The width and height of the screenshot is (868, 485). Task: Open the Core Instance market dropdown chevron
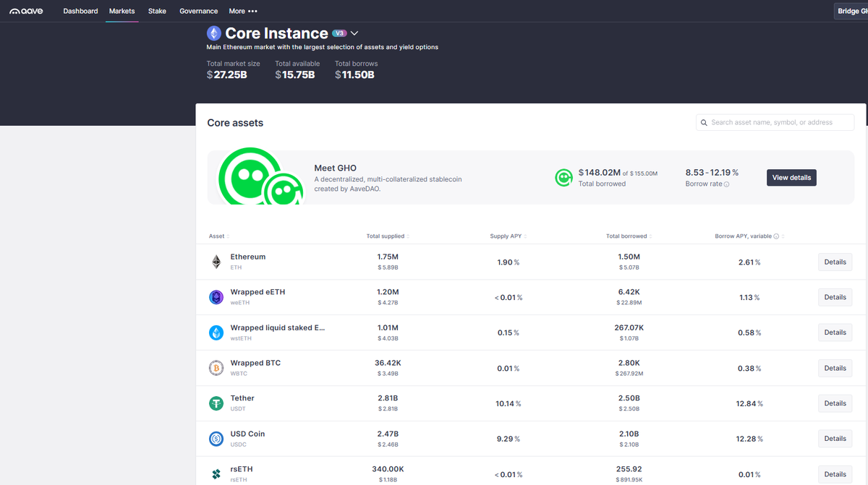354,33
